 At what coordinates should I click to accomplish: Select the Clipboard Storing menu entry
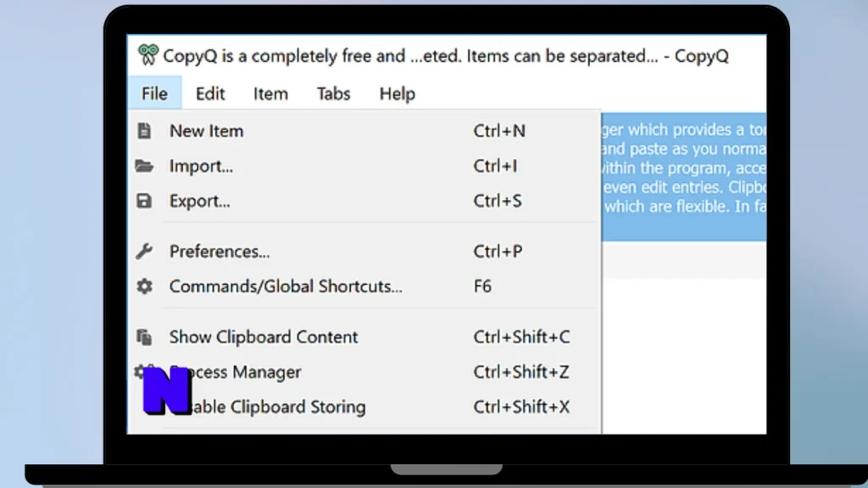pyautogui.click(x=364, y=407)
